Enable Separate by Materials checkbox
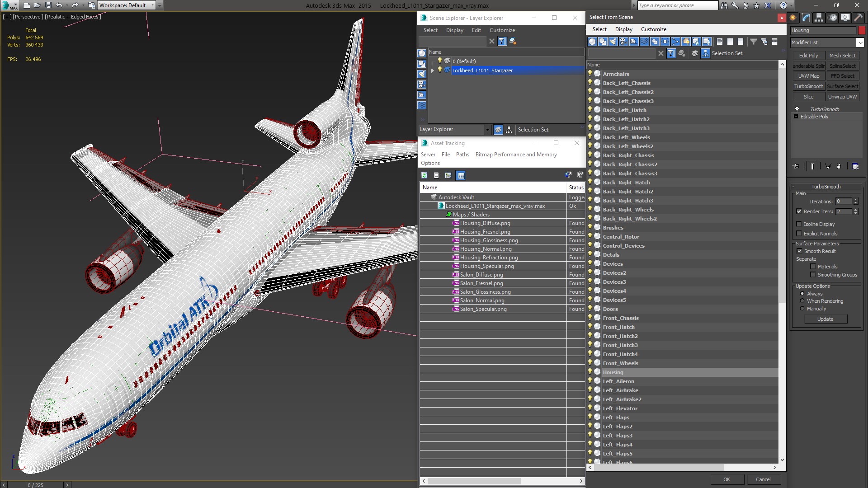Viewport: 868px width, 488px height. 813,267
